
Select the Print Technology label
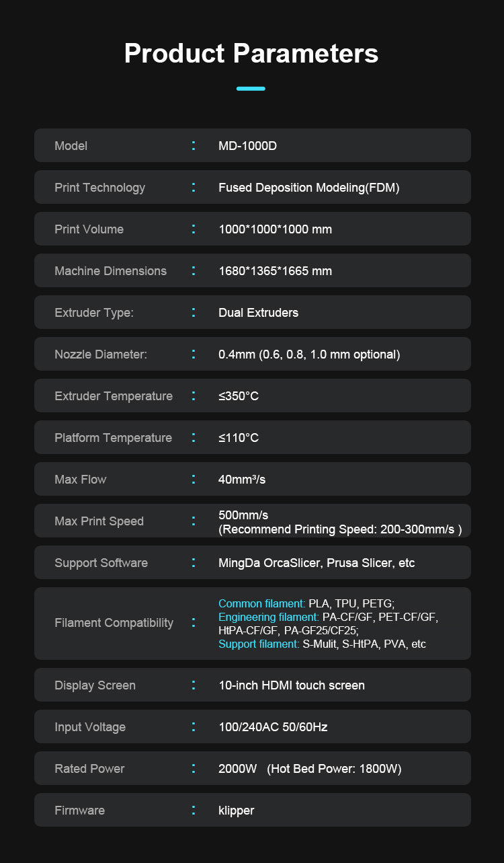point(99,188)
